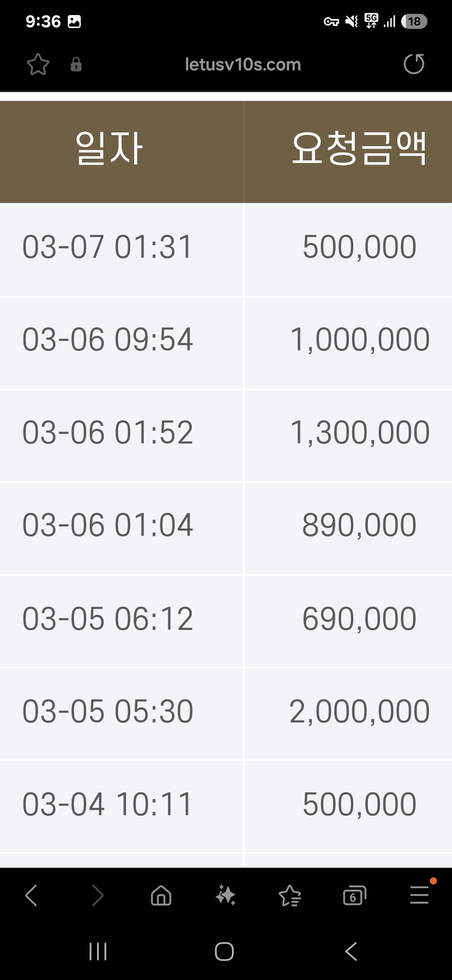Go back using the browser back arrow
Screen dimensions: 452x980
point(31,895)
